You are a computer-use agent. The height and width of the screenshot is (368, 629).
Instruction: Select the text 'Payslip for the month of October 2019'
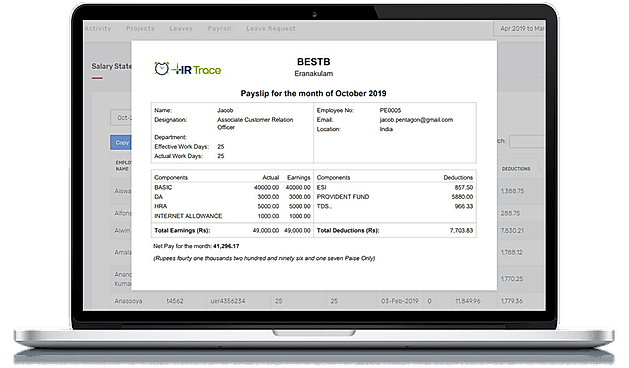[313, 94]
